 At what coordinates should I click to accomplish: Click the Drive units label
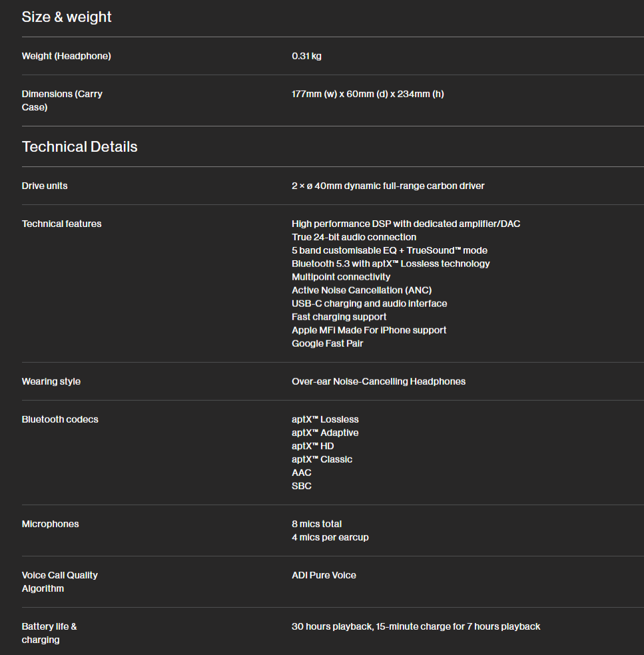(x=45, y=186)
